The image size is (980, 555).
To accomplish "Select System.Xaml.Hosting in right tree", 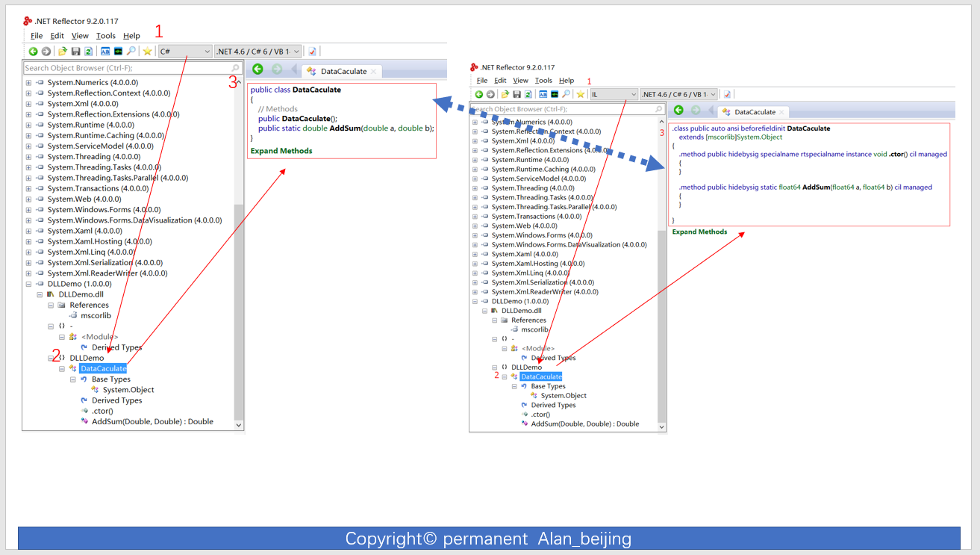I will pos(538,264).
